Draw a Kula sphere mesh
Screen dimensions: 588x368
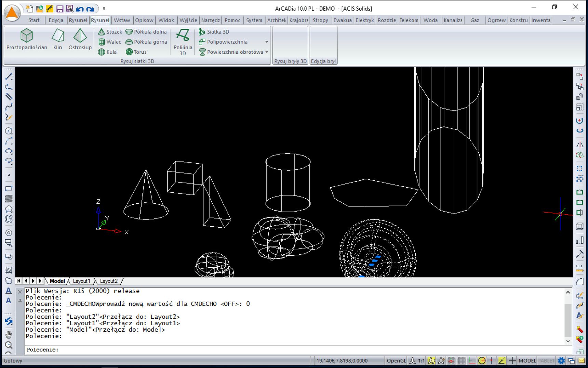pos(107,52)
